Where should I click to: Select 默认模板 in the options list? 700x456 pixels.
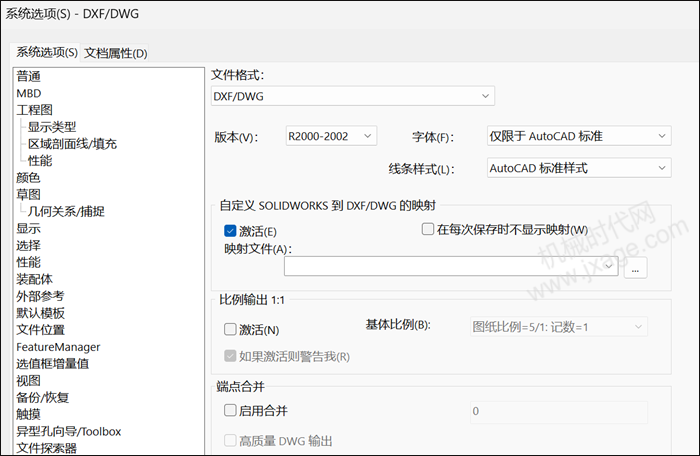[40, 313]
